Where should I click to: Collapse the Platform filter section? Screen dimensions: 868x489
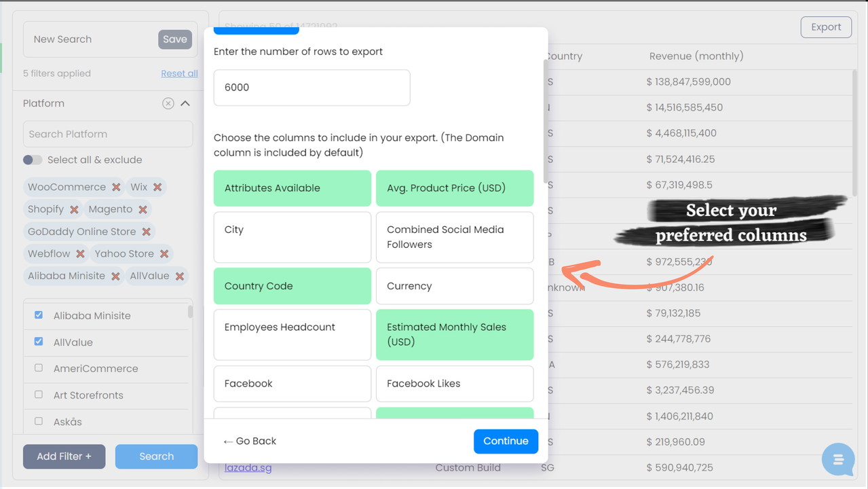tap(185, 104)
